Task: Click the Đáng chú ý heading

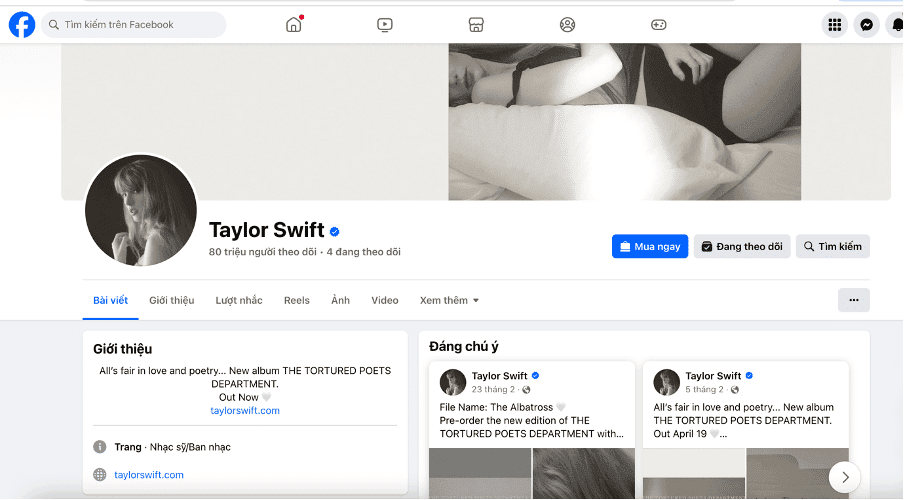Action: tap(464, 347)
